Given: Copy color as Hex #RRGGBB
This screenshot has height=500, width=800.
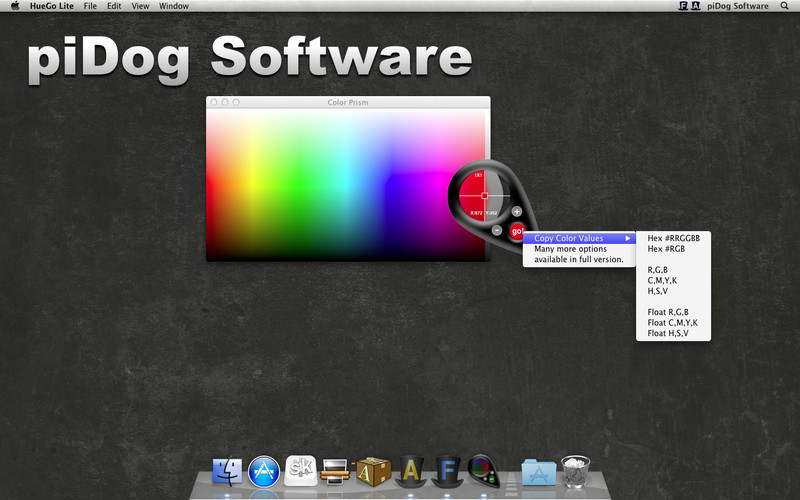Looking at the screenshot, I should (x=673, y=238).
